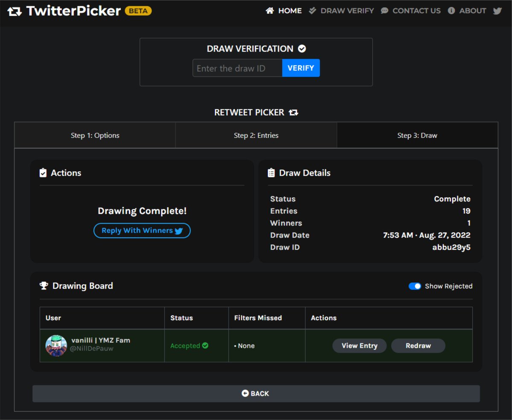
Task: Click the Twitter bird in Reply With Winners
Action: point(179,231)
